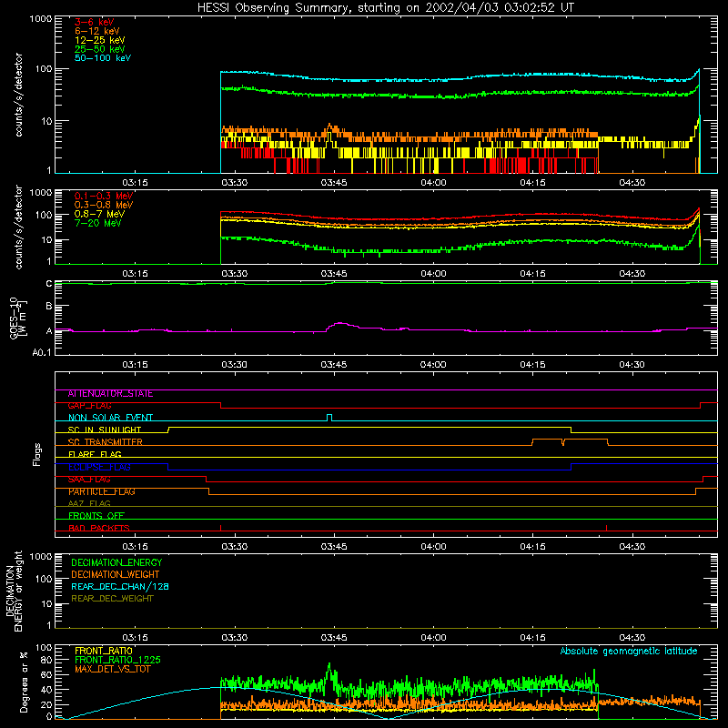Click the 1000 tick on keV plot axis

tap(41, 19)
